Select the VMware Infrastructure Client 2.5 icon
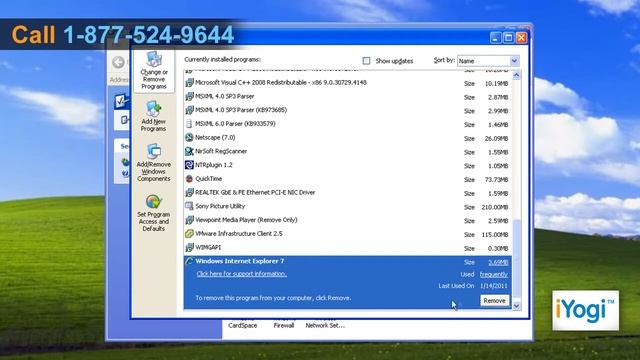The height and width of the screenshot is (360, 640). 189,234
